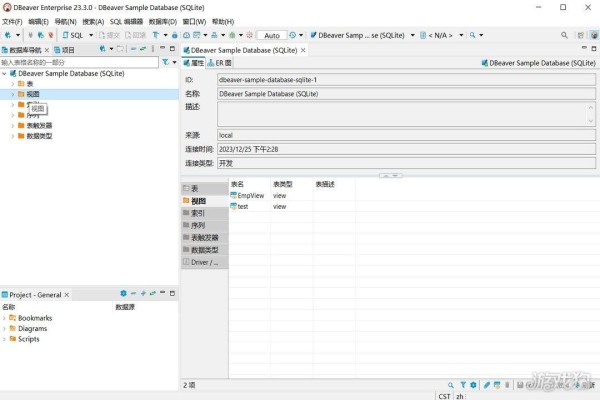Viewport: 600px width, 400px height.
Task: Open the 导航(N) menu
Action: click(65, 22)
